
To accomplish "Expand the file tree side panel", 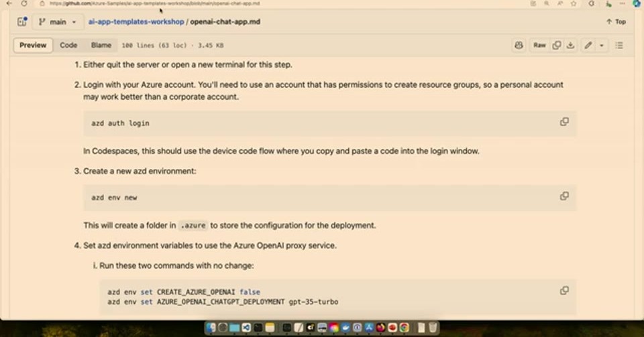I will (x=21, y=21).
